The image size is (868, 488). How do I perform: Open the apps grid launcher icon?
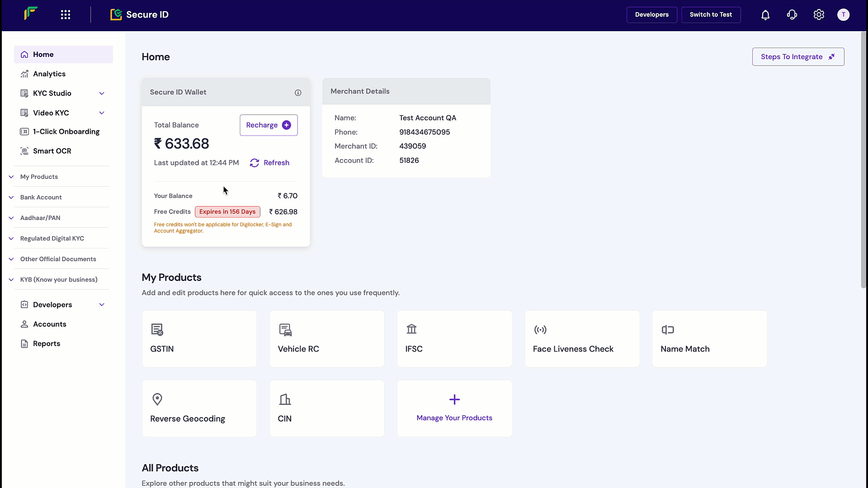66,15
